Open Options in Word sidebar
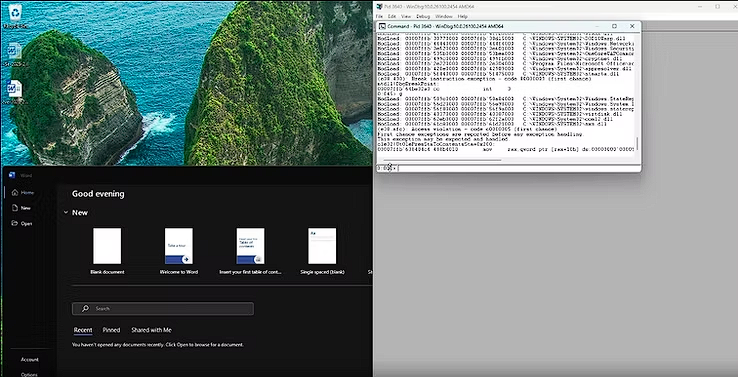The height and width of the screenshot is (377, 738). (29, 374)
